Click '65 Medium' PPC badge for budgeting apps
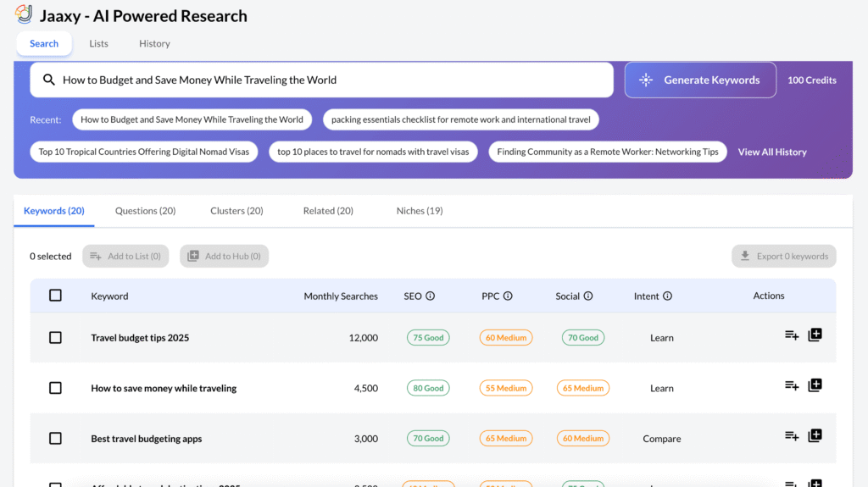Image resolution: width=868 pixels, height=487 pixels. click(x=506, y=439)
